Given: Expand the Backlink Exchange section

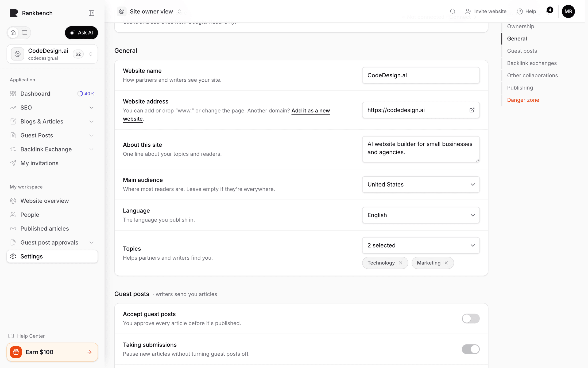Looking at the screenshot, I should pos(52,149).
